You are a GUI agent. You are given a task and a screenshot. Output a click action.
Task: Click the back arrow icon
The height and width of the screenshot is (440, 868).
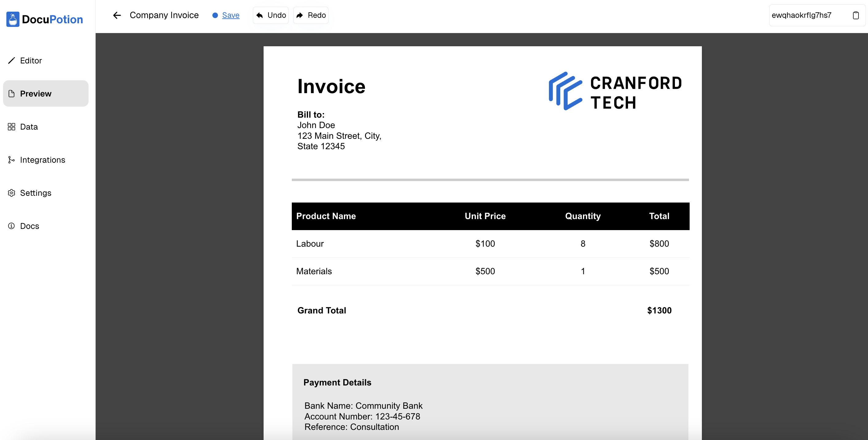point(117,15)
